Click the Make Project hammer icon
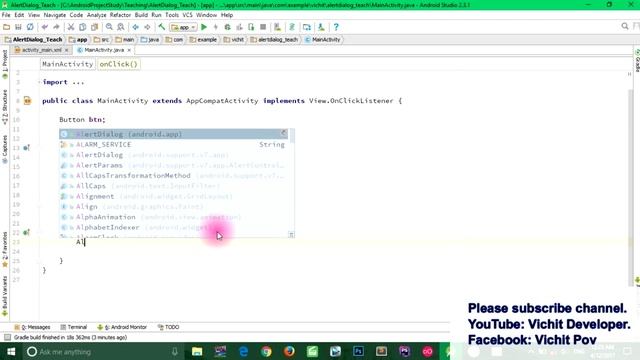 click(162, 27)
